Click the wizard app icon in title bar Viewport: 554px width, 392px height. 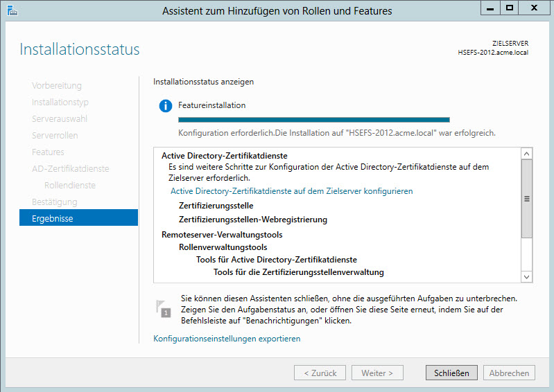(12, 10)
